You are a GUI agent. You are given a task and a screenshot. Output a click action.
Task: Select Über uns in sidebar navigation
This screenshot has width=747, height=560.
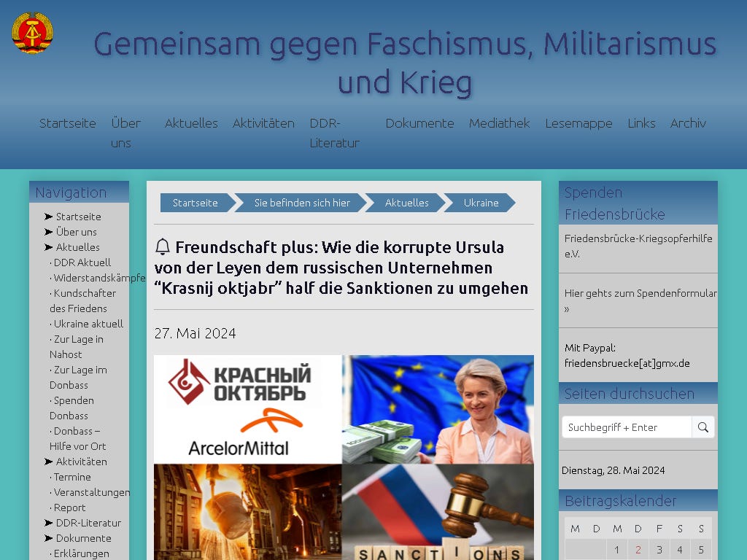[x=76, y=232]
